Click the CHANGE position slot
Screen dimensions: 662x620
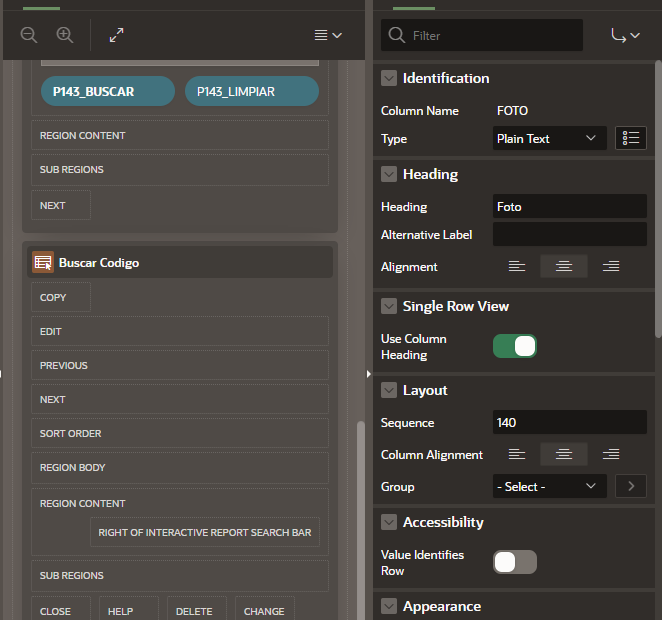coord(265,610)
